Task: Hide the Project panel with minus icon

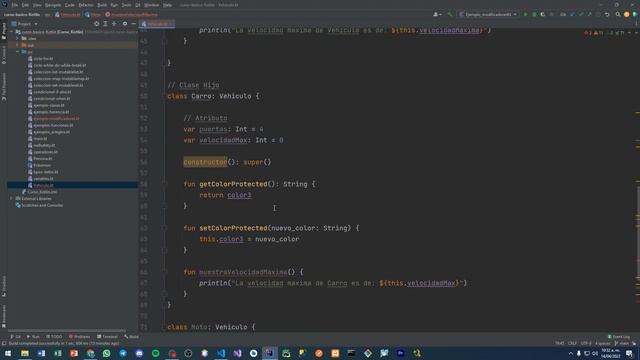Action: click(x=133, y=24)
